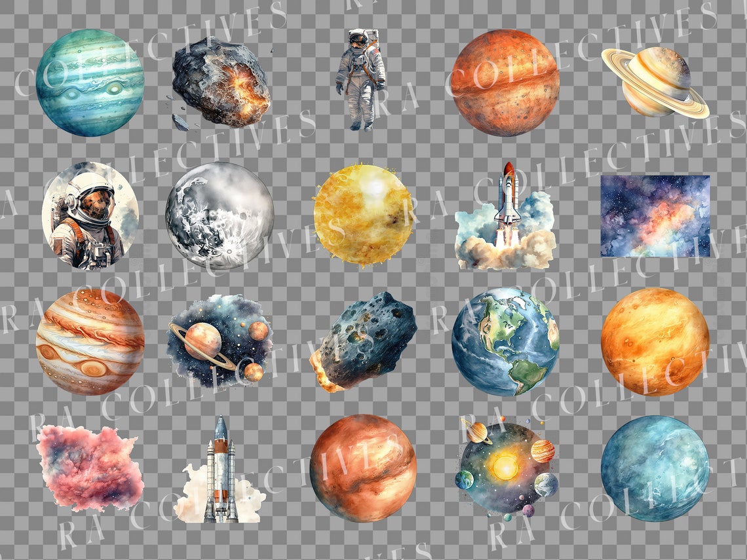Image resolution: width=747 pixels, height=560 pixels.
Task: Select the rectangular galaxy nebula clipart
Action: coord(655,216)
